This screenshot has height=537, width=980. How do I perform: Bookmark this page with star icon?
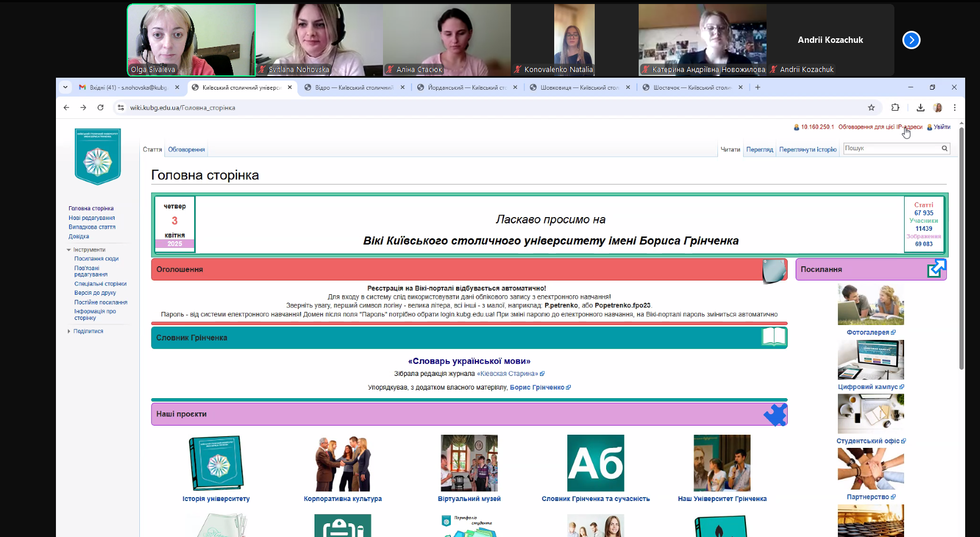[871, 107]
